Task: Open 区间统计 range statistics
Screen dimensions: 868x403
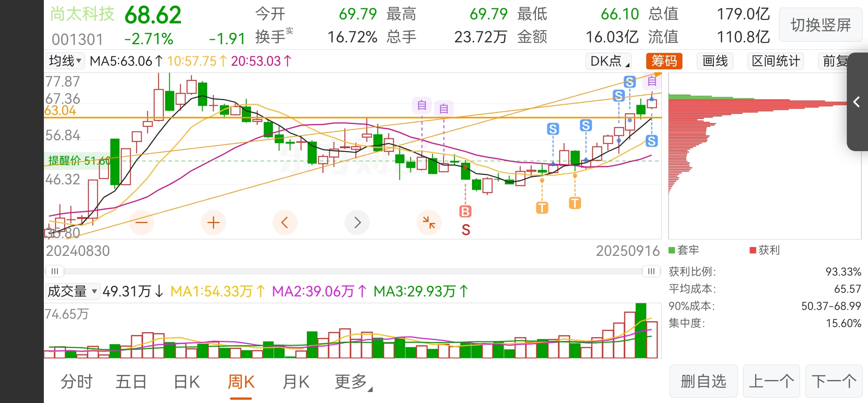Action: (x=776, y=61)
